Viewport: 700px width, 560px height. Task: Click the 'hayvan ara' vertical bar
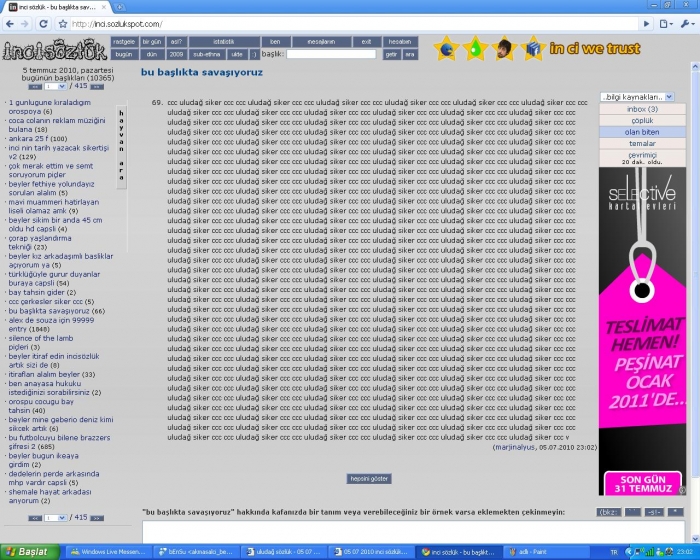[x=121, y=147]
